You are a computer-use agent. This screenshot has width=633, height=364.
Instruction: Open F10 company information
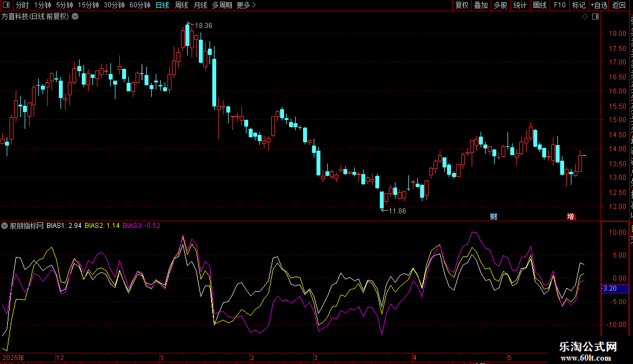click(560, 5)
